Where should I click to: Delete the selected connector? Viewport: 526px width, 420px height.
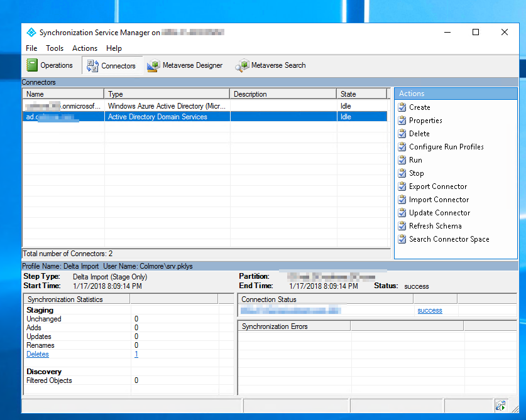(419, 134)
